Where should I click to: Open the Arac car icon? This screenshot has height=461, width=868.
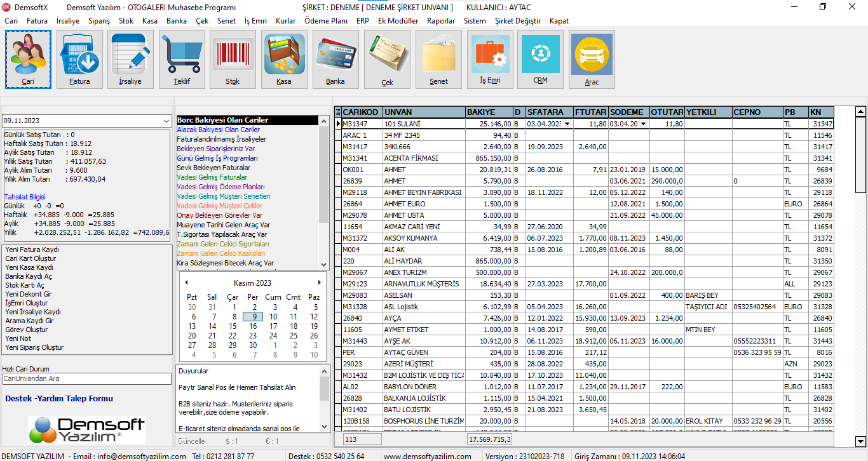(x=592, y=59)
